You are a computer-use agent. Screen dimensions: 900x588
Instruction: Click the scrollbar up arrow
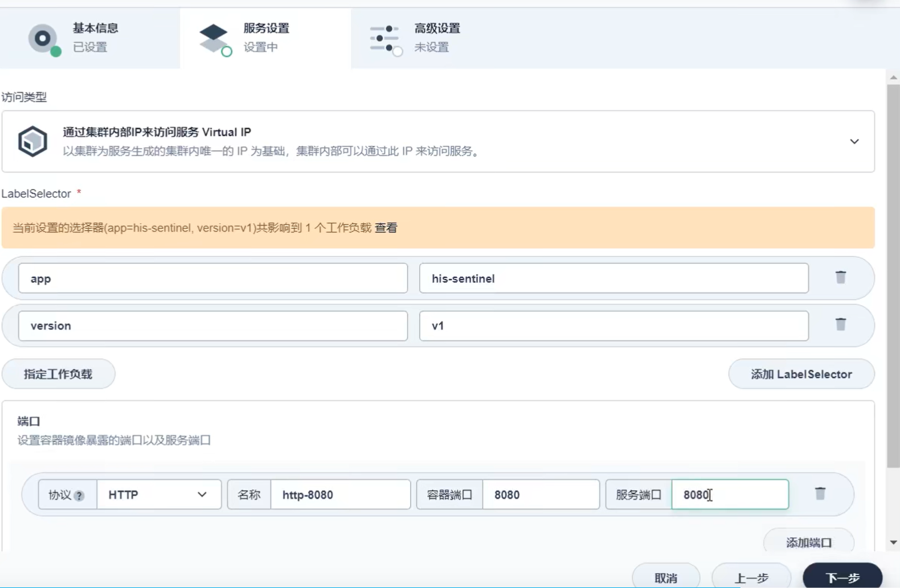click(x=893, y=77)
